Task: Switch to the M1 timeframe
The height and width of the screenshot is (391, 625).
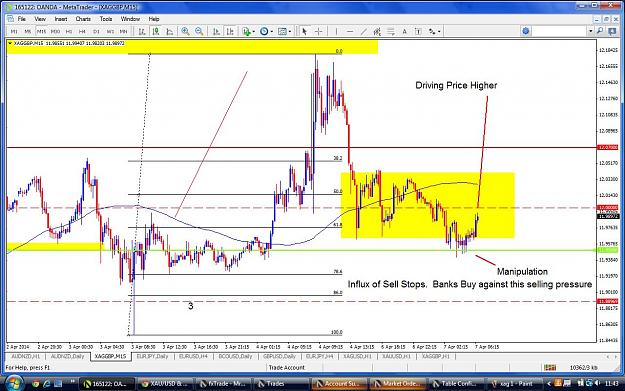Action: [x=14, y=31]
